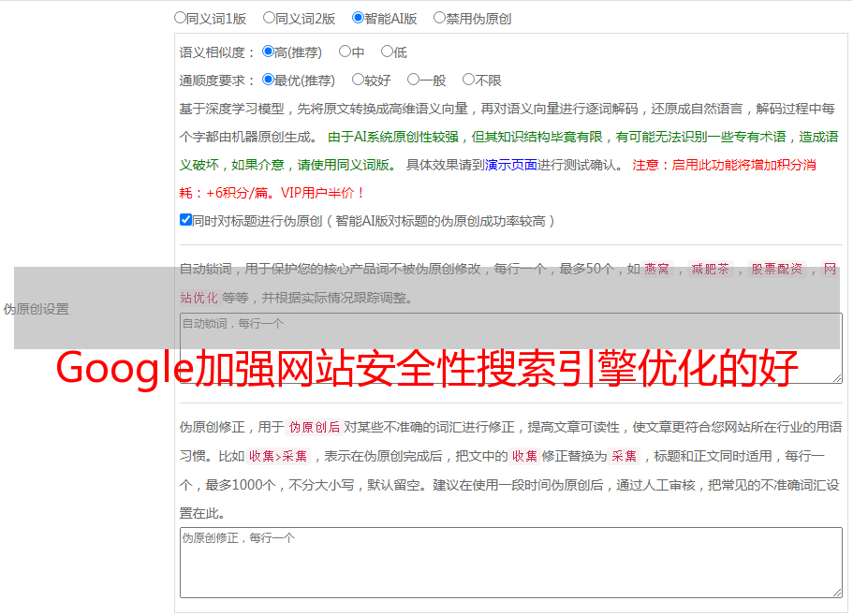Image resolution: width=853 pixels, height=616 pixels.
Task: Click the 燕窝 example keyword tag
Action: tap(656, 269)
